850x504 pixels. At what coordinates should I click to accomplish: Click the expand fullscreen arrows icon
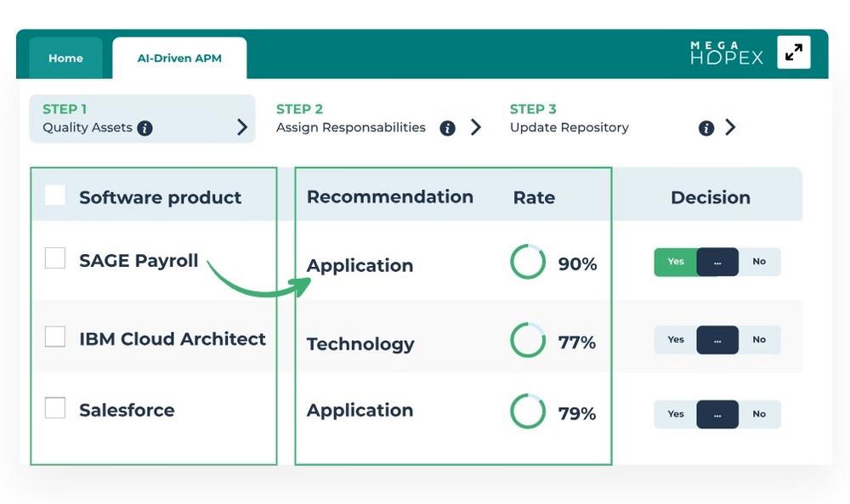(793, 53)
